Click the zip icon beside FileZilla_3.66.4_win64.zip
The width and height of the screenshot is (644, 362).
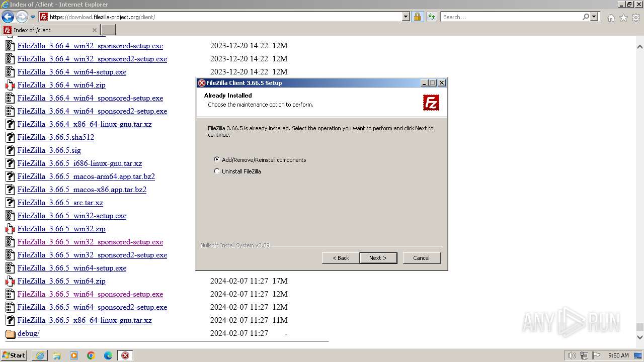(10, 85)
